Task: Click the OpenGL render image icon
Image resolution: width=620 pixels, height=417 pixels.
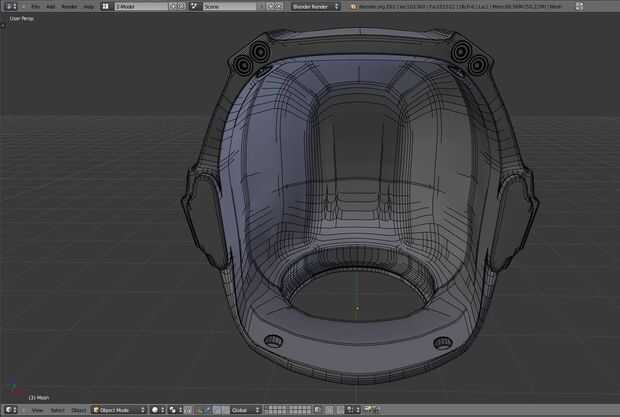Action: pos(367,410)
